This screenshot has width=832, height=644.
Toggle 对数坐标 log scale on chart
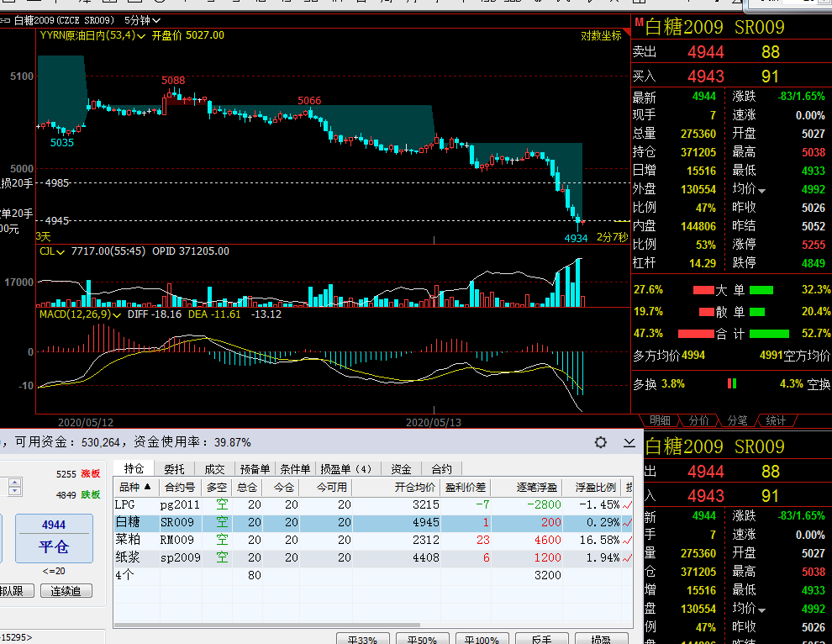[601, 35]
